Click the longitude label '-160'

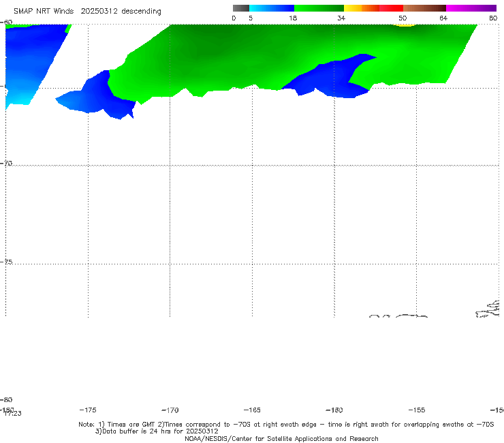(x=334, y=410)
